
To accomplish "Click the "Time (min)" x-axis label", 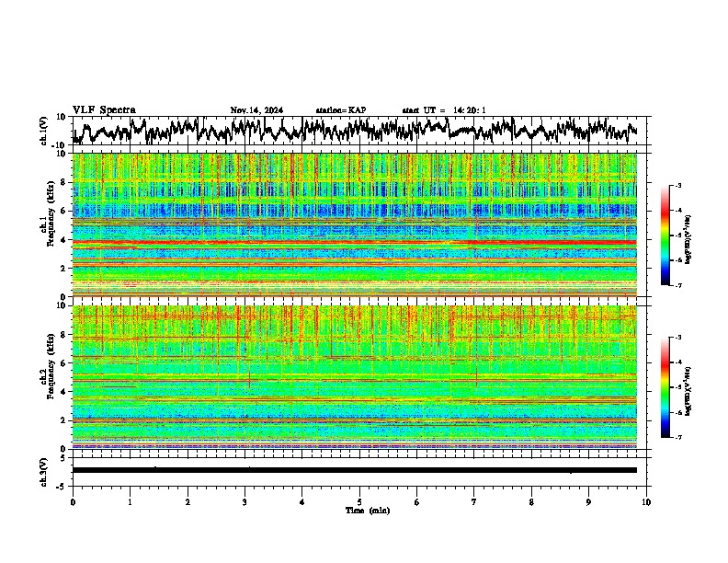I will pyautogui.click(x=368, y=511).
